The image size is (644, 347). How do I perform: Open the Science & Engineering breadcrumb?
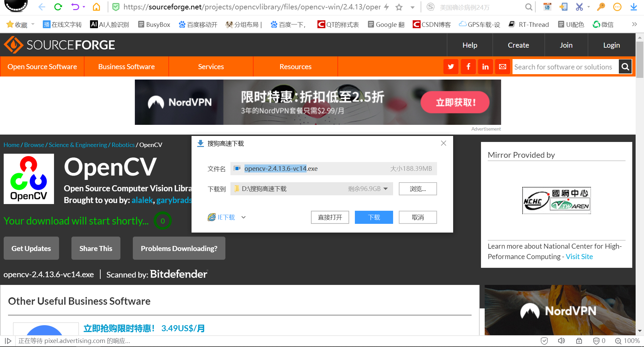78,145
